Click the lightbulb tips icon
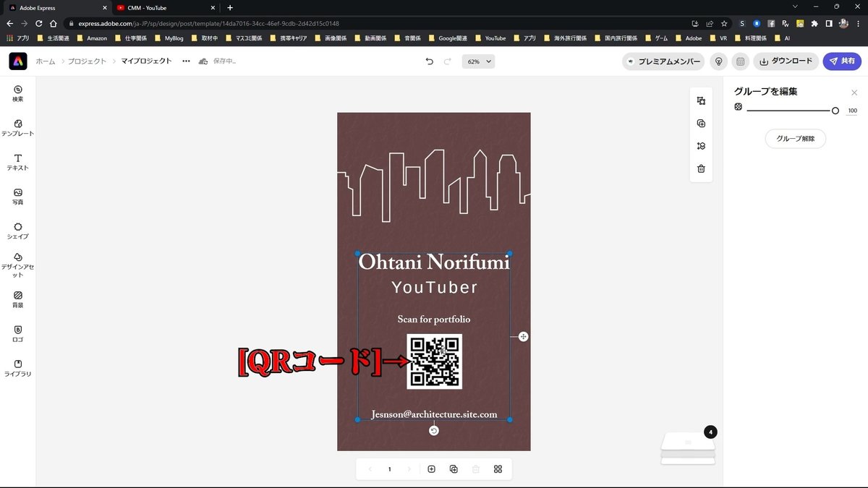 (718, 61)
